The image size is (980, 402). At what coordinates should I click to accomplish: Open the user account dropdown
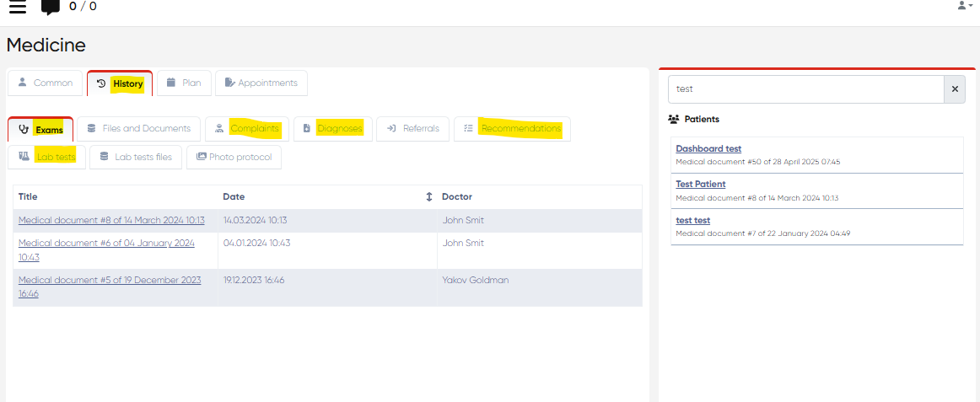point(965,6)
